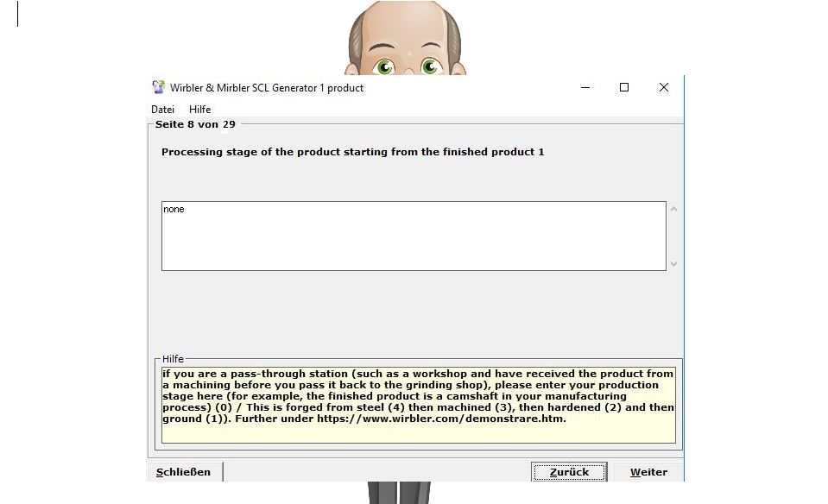Minimize the SCL Generator window
This screenshot has height=504, width=828.
tap(585, 87)
